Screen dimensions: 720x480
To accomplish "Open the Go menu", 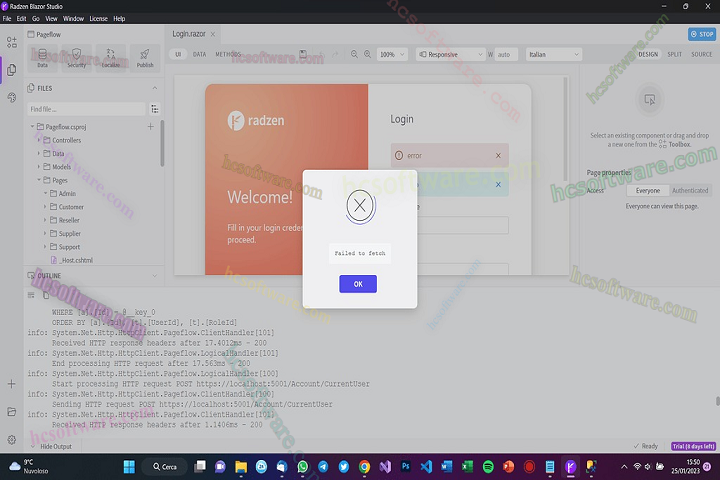I will 36,18.
